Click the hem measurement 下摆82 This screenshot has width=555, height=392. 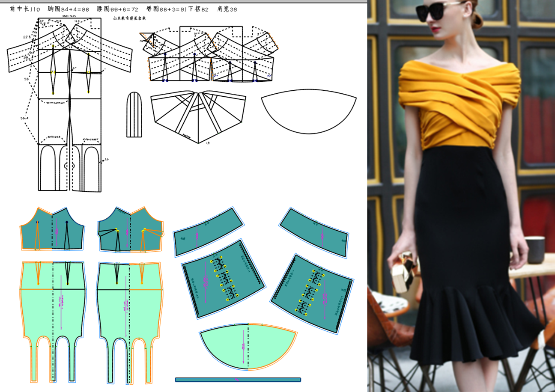tap(199, 9)
